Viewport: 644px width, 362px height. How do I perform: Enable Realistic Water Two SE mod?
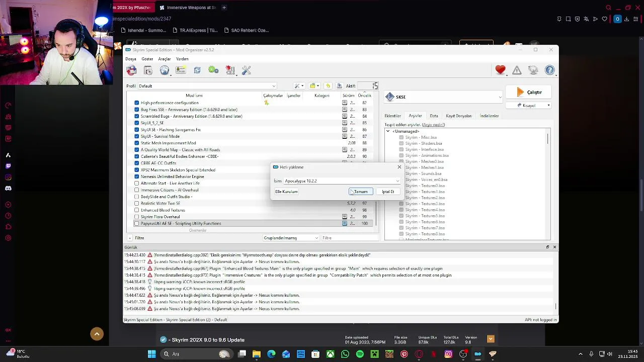pos(136,203)
